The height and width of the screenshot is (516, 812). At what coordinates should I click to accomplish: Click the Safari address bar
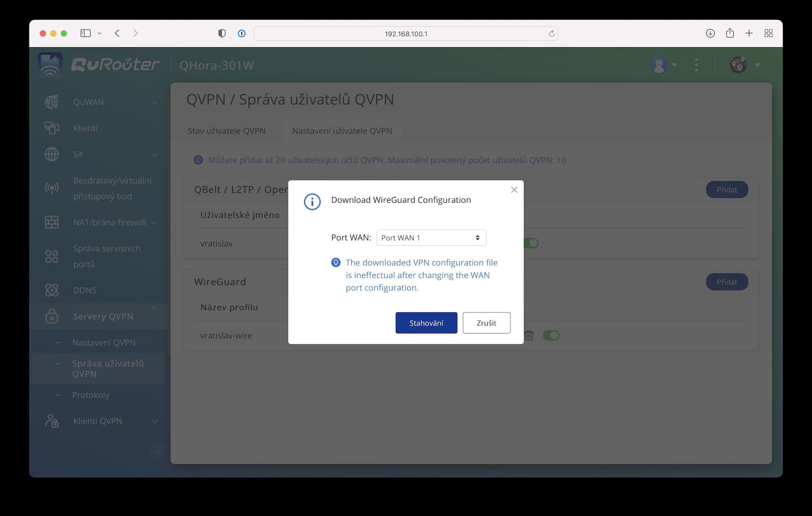point(405,34)
